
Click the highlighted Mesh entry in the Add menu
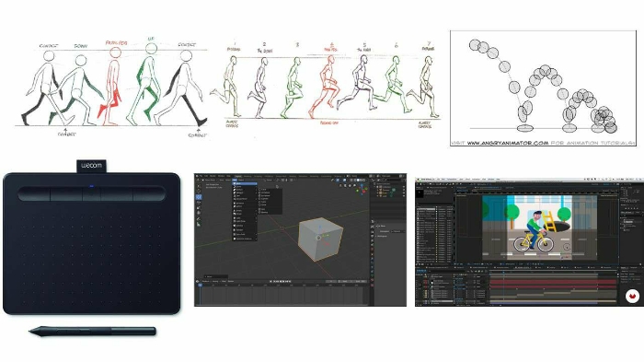click(x=245, y=183)
